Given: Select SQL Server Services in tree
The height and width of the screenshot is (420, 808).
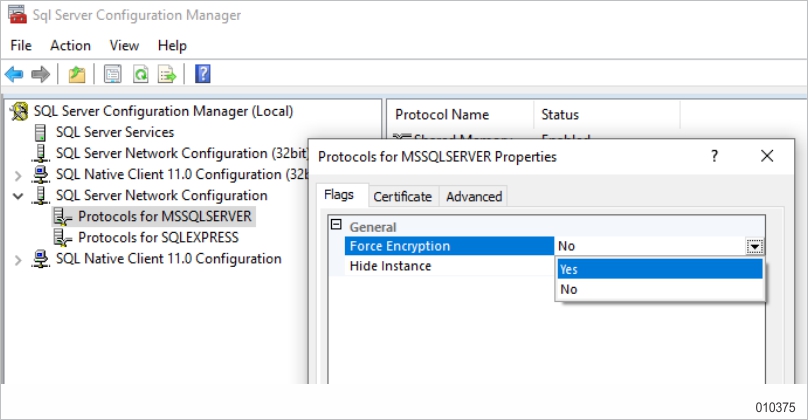Looking at the screenshot, I should pos(115,132).
